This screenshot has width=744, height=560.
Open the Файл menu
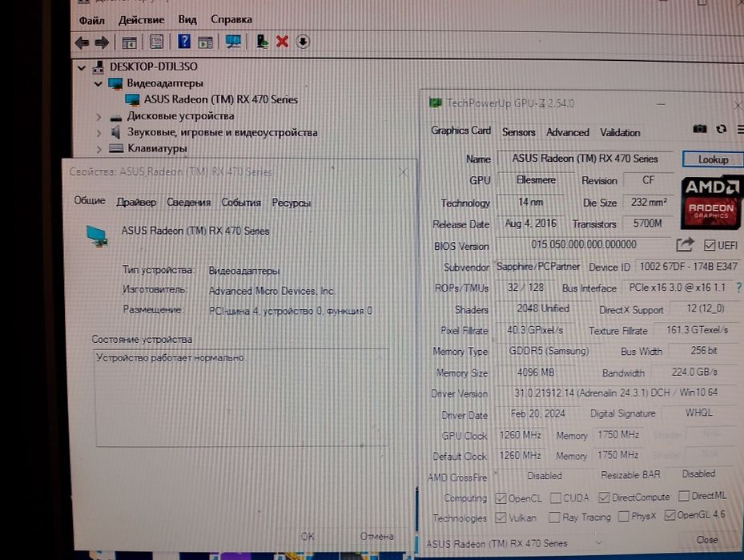(x=91, y=20)
